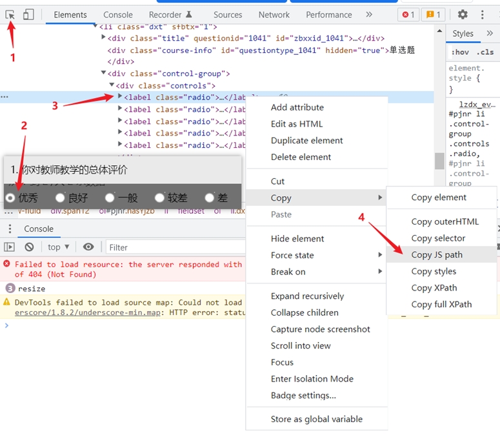Open the lzdx_ev stylesheet link in Styles

[477, 105]
